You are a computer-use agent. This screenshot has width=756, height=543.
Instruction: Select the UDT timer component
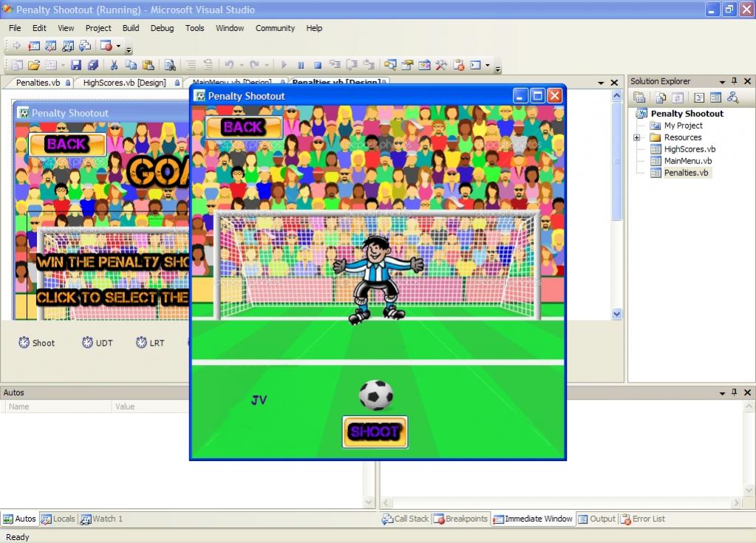(98, 343)
